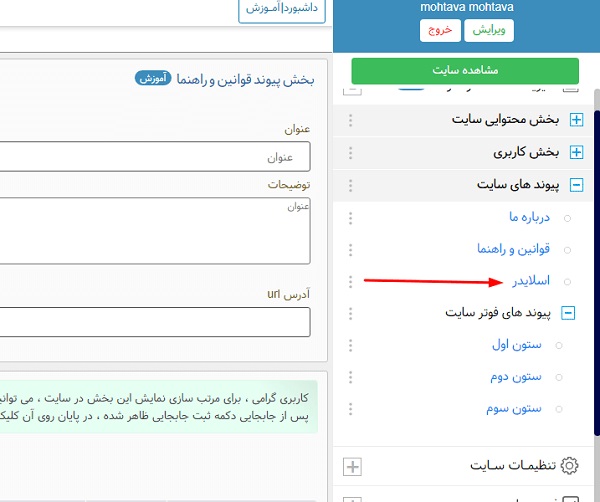
Task: Open the اسلایدر link in sidebar
Action: [530, 281]
